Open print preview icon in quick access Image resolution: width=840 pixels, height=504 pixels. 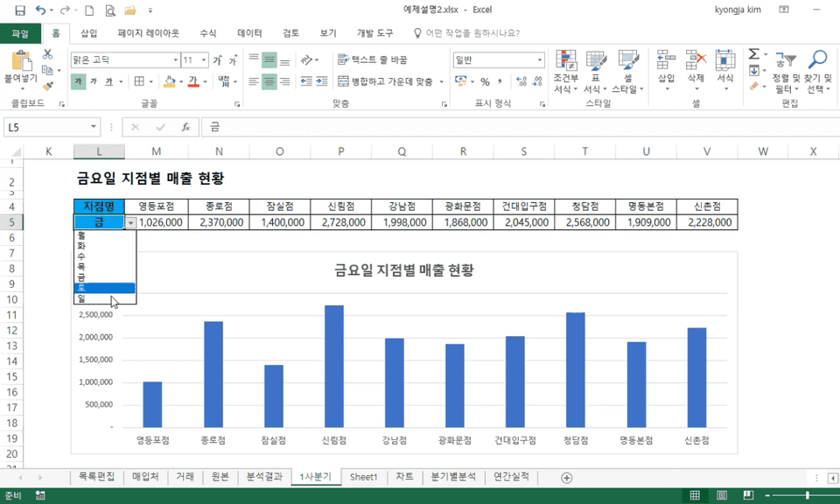[110, 10]
